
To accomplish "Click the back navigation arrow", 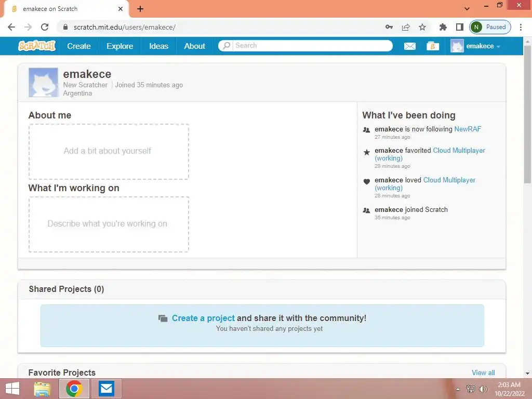I will [x=11, y=27].
